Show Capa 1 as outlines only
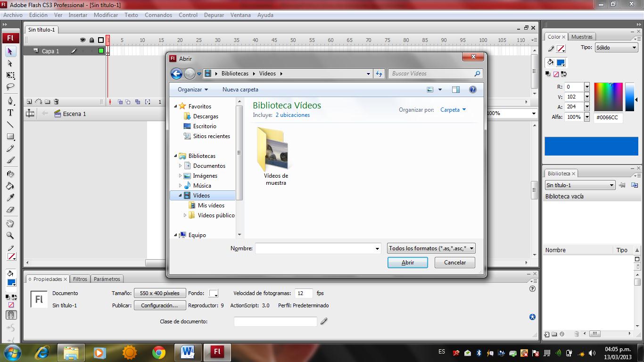This screenshot has width=644, height=362. (x=101, y=50)
